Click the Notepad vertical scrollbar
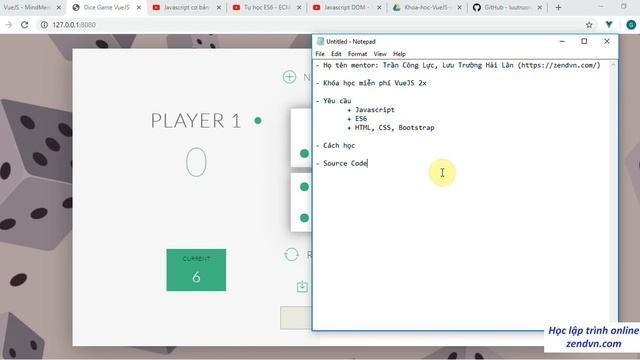Viewport: 640px width, 360px height. pyautogui.click(x=613, y=192)
